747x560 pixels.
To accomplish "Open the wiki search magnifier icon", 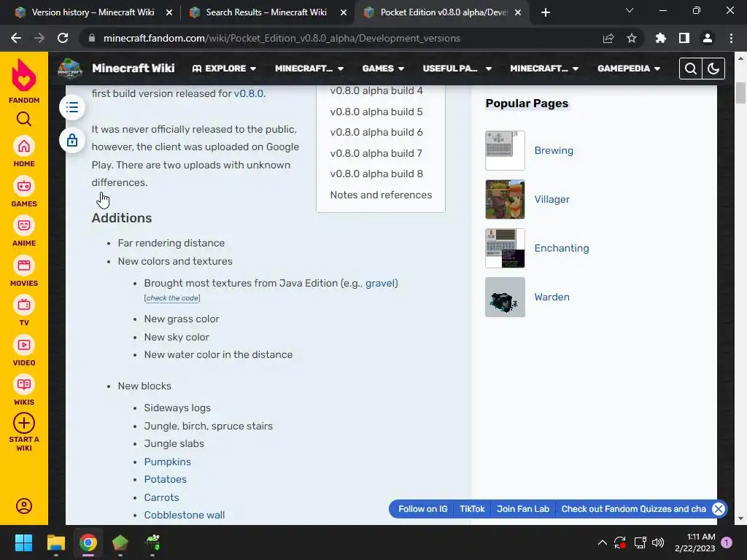I will tap(690, 69).
